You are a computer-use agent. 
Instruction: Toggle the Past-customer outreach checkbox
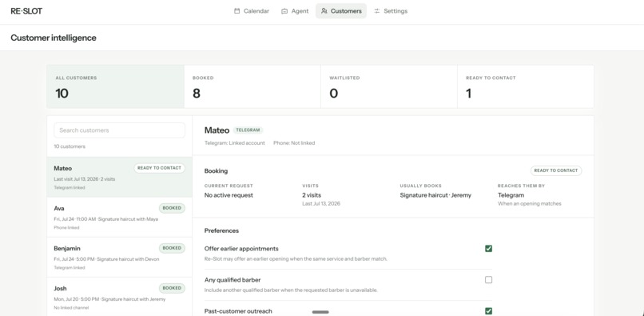tap(488, 311)
